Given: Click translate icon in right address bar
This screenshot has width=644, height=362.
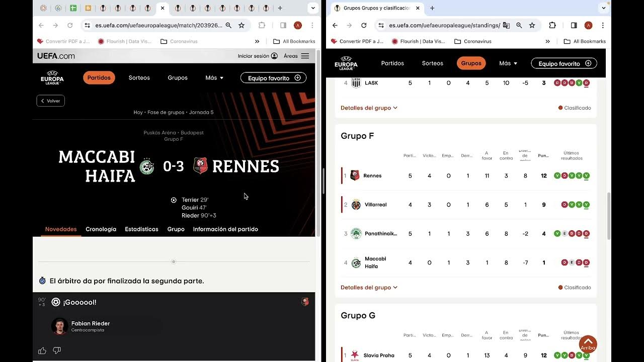Looking at the screenshot, I should pos(506,25).
